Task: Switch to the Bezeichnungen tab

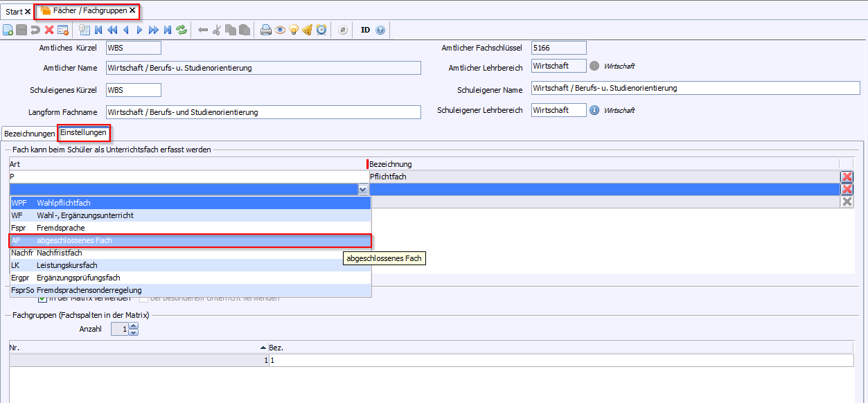Action: 29,133
